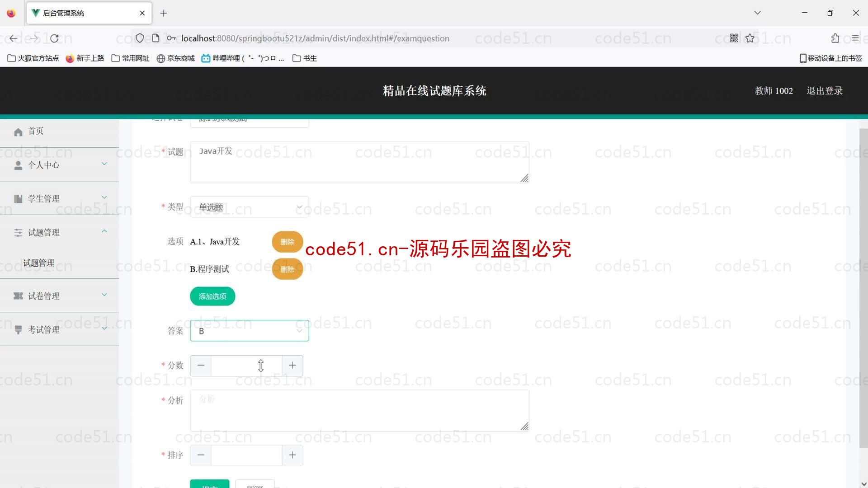This screenshot has width=868, height=488.
Task: Click the address bar URL
Action: 315,38
